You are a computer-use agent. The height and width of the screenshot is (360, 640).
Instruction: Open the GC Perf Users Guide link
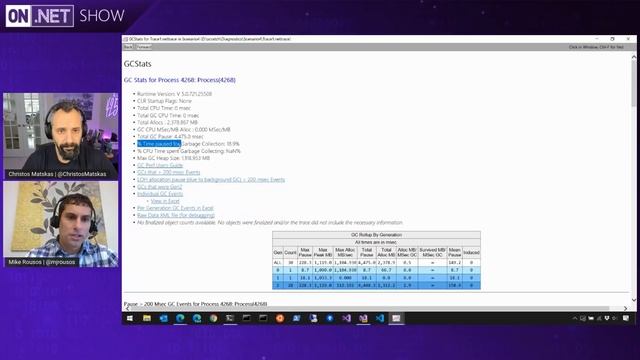[x=160, y=165]
